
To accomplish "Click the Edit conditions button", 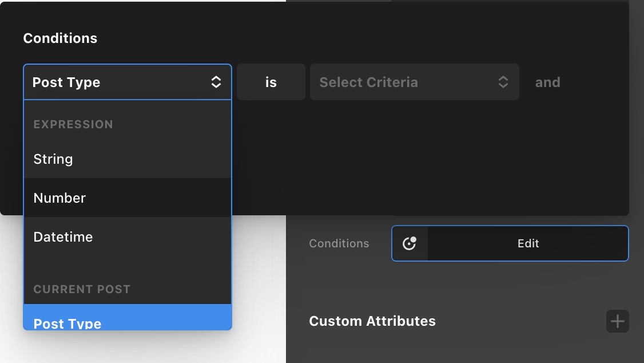I will click(x=528, y=243).
